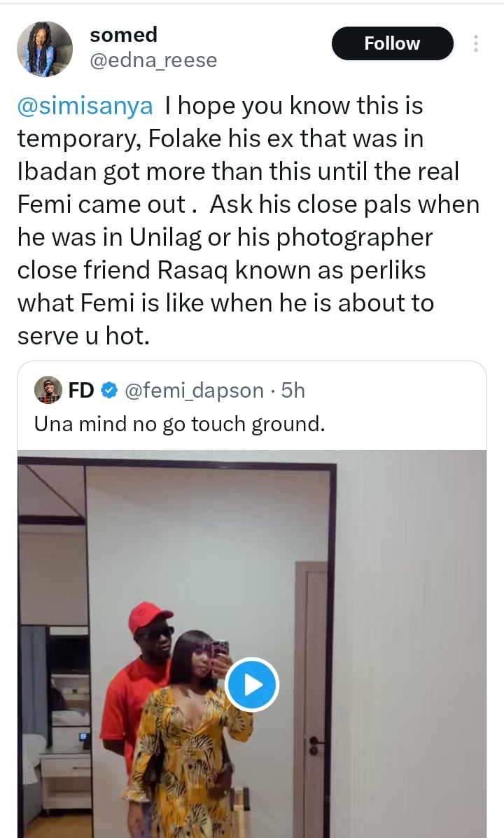504x838 pixels.
Task: Open the three-dot more options menu
Action: (475, 43)
